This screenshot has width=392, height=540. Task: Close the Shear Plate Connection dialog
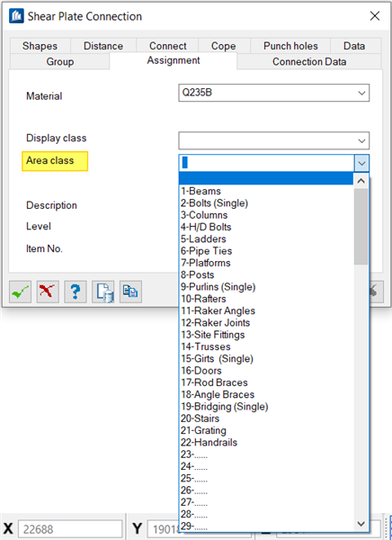coord(375,16)
